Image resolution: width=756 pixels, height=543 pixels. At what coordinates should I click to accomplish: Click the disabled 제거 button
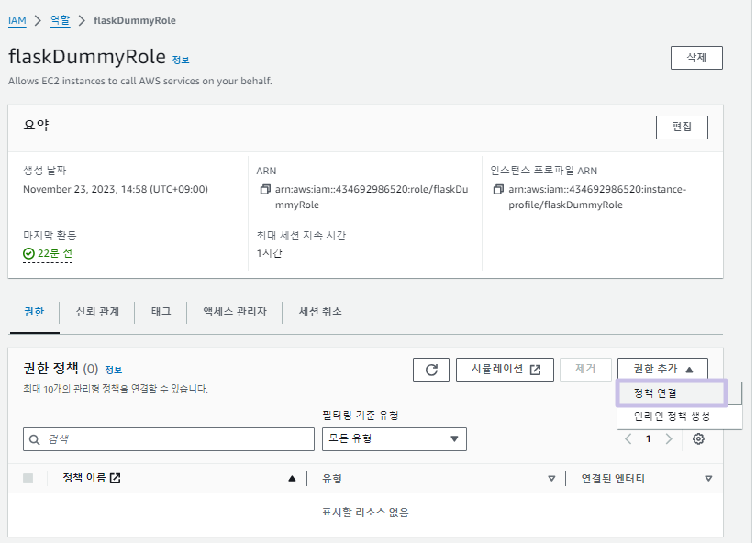585,370
